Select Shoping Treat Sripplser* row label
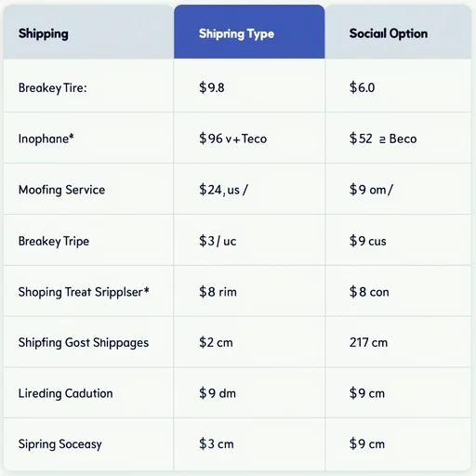 click(84, 292)
